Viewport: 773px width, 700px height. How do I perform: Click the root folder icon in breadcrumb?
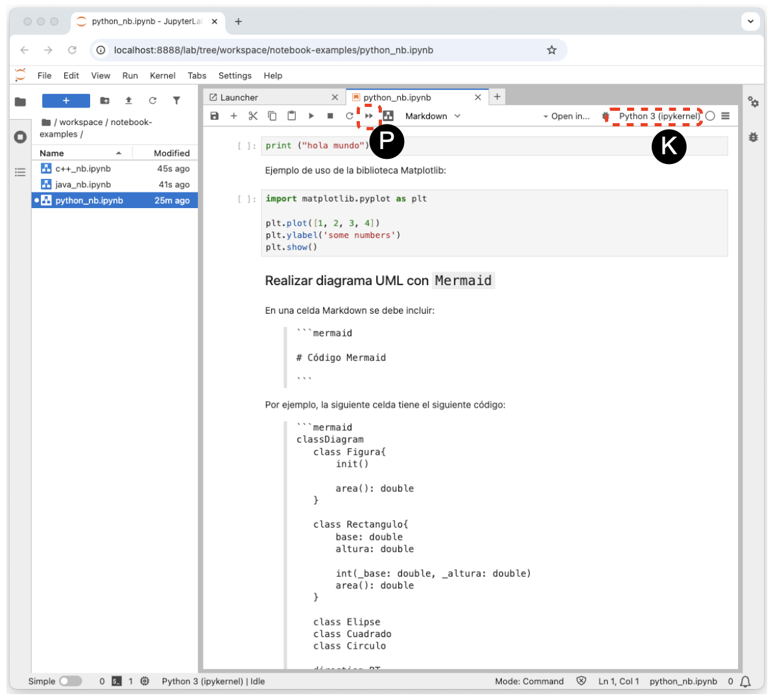(46, 122)
